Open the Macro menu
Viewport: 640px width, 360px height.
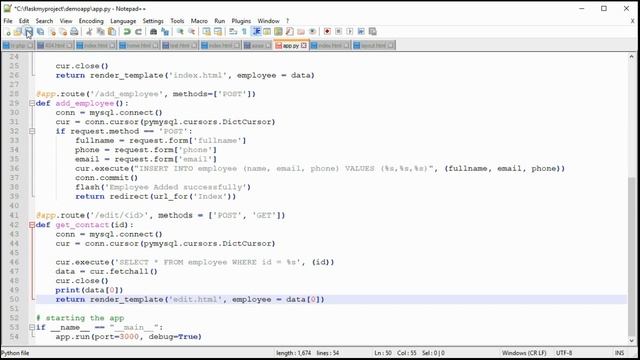click(x=199, y=21)
